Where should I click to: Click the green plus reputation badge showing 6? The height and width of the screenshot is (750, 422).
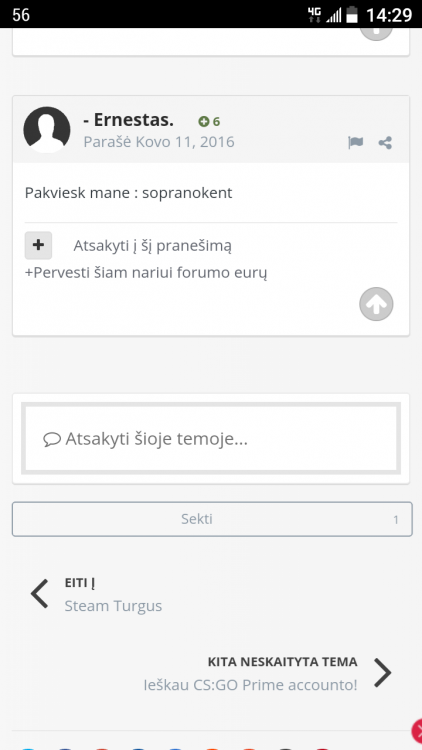tap(209, 121)
